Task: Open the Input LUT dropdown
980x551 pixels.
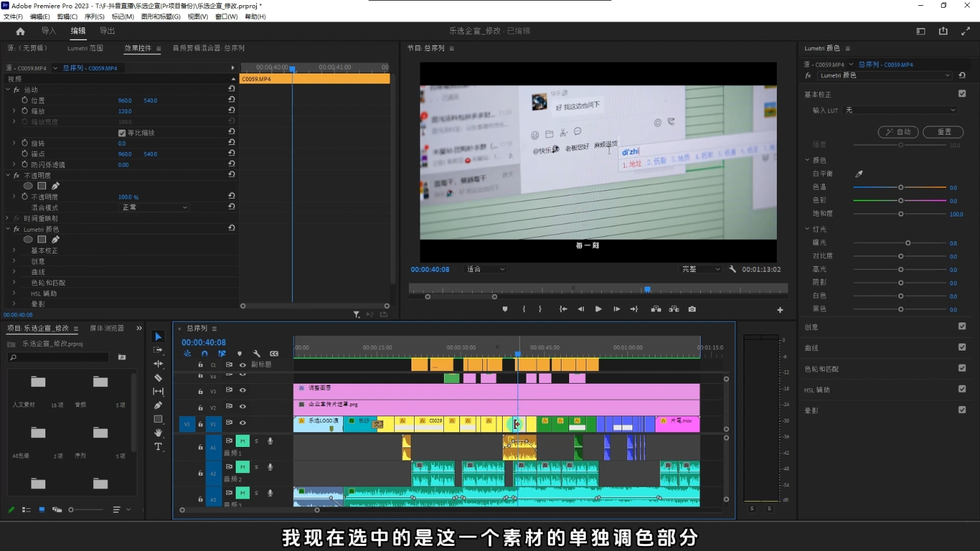Action: (x=900, y=110)
